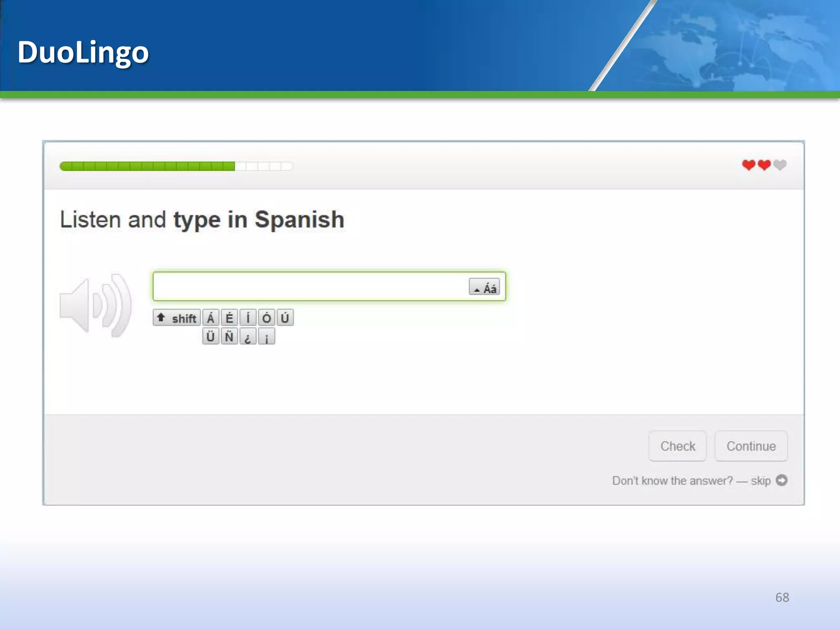Viewport: 840px width, 630px height.
Task: Click the green lesson progress bar
Action: [x=176, y=166]
